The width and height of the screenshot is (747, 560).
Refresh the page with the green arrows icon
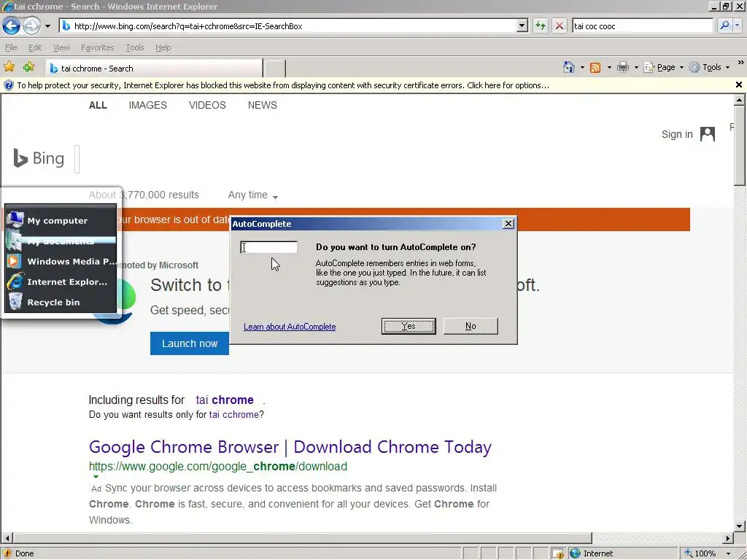click(541, 26)
